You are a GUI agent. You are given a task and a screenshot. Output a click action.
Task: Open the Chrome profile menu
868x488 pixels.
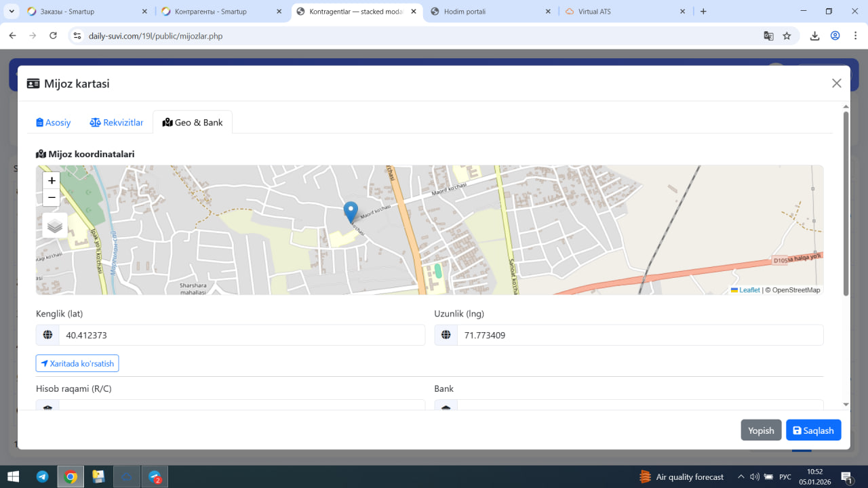coord(835,36)
